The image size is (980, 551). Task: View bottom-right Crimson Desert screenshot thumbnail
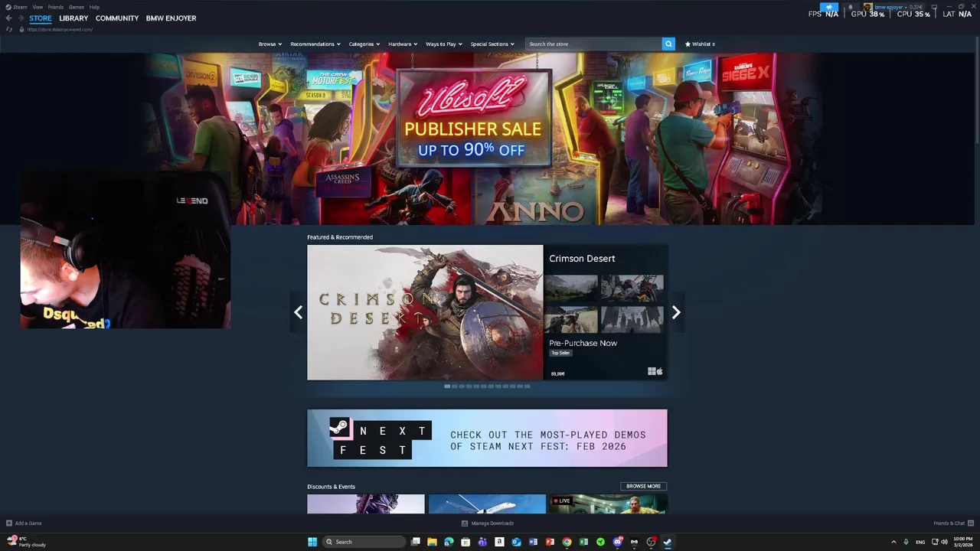pyautogui.click(x=632, y=319)
